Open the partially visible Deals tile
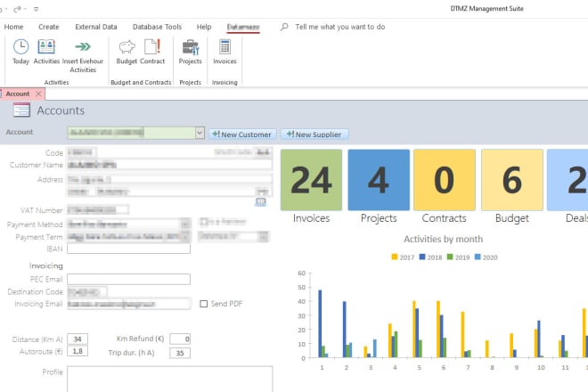The width and height of the screenshot is (588, 392). [568, 180]
